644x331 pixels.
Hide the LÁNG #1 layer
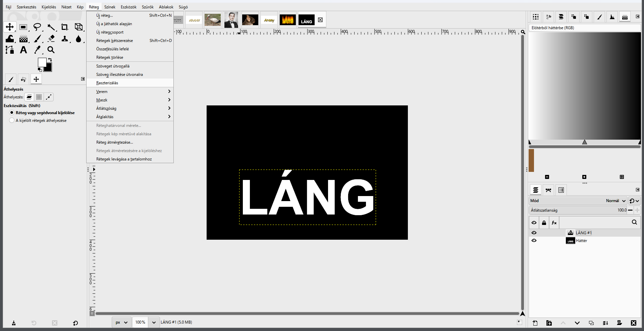pos(534,233)
